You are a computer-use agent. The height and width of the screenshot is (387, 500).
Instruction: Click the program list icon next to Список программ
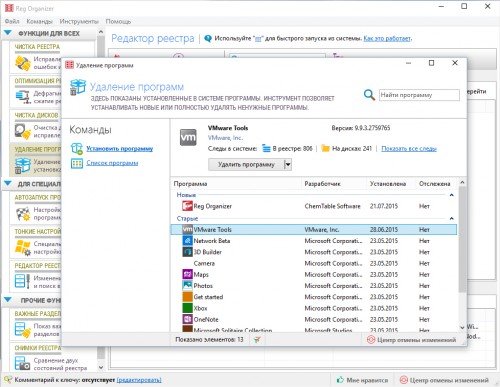pyautogui.click(x=77, y=163)
